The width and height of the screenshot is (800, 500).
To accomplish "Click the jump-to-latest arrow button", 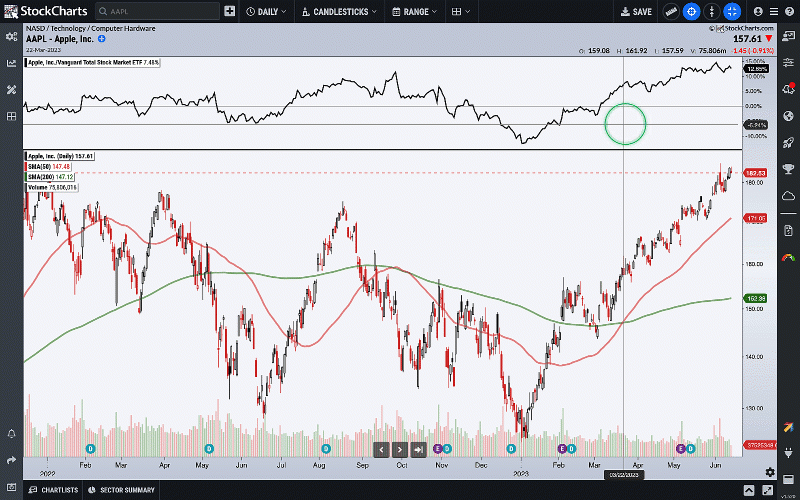I will pos(418,449).
